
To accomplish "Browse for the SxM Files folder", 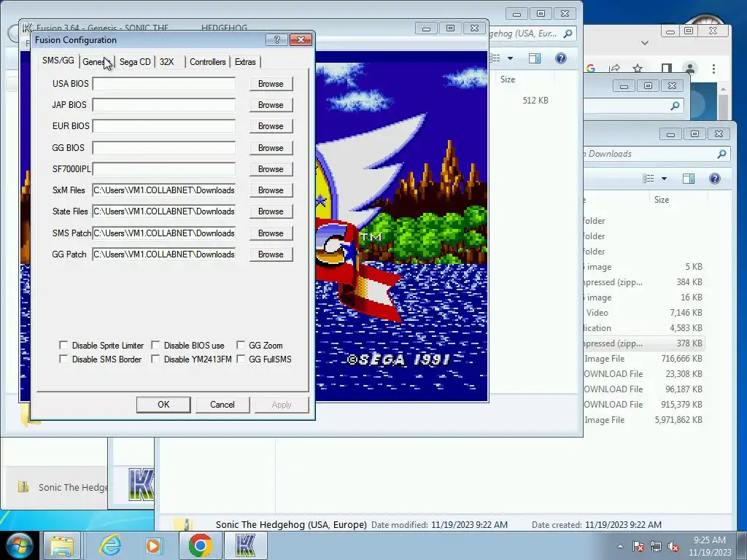I will point(271,190).
